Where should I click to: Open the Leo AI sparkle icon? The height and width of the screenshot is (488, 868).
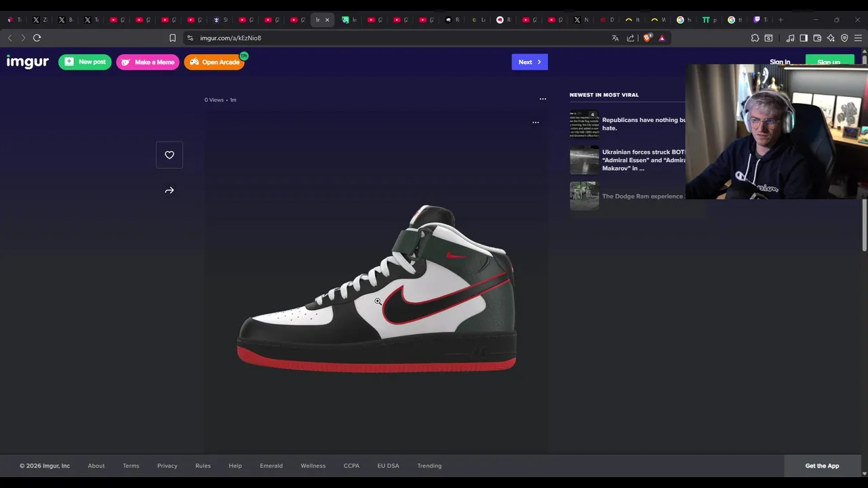831,38
